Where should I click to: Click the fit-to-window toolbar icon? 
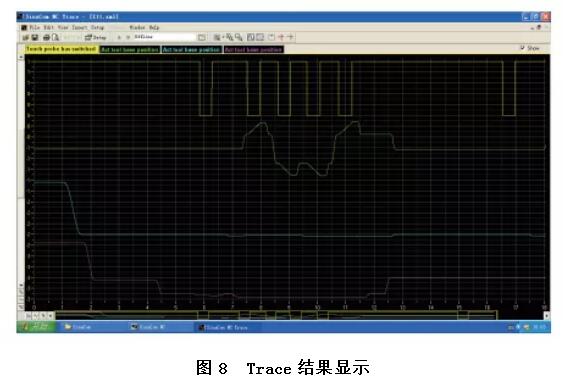[x=251, y=37]
